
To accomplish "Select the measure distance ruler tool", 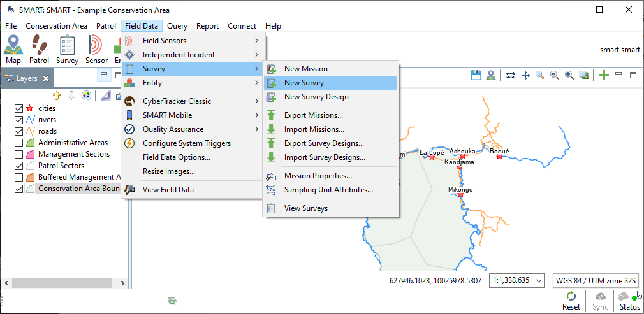I will (x=511, y=75).
